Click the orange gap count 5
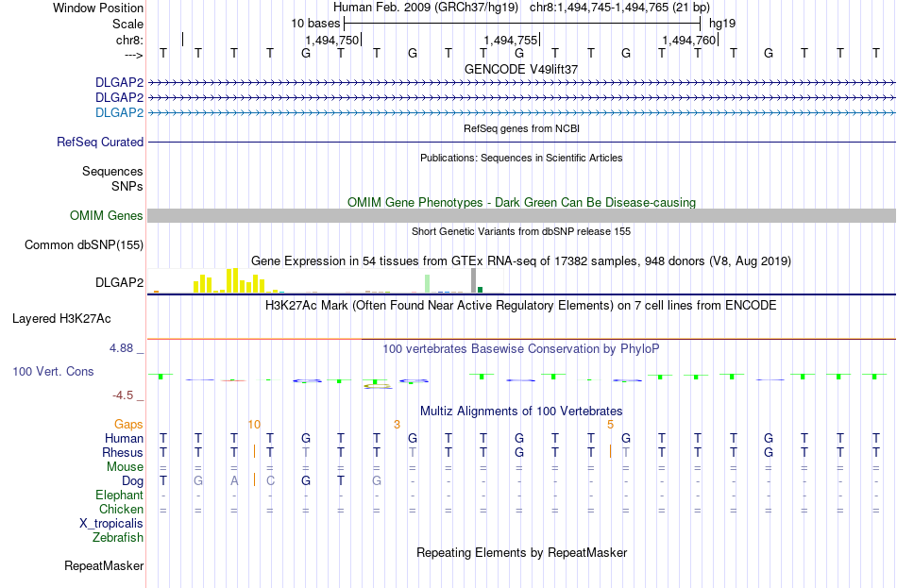Viewport: 897px width, 588px height. [610, 425]
